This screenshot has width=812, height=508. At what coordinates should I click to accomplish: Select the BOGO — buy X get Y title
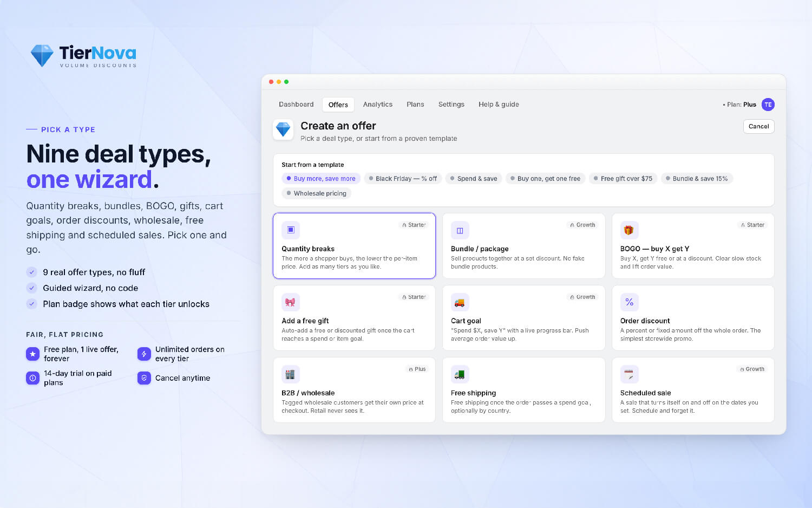point(654,249)
